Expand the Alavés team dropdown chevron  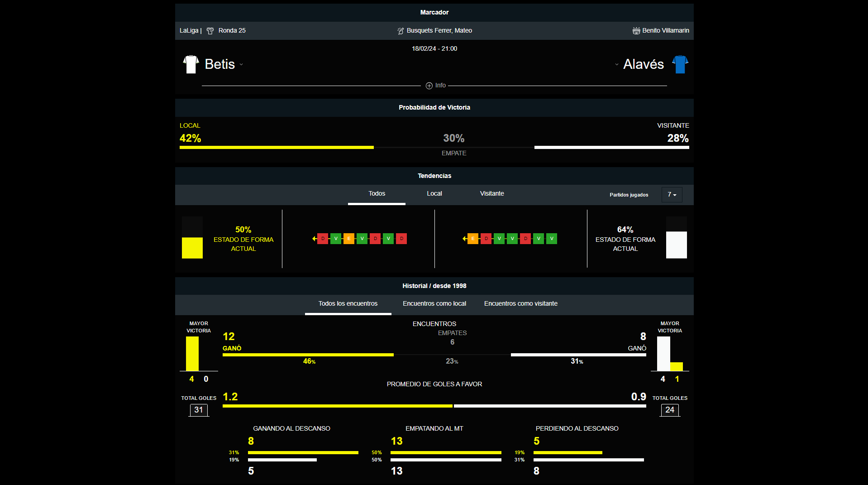coord(617,64)
